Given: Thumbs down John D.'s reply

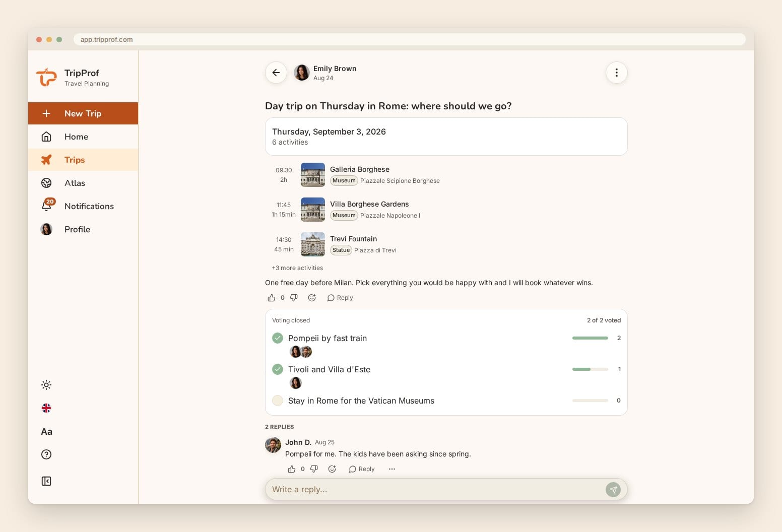Looking at the screenshot, I should (314, 469).
